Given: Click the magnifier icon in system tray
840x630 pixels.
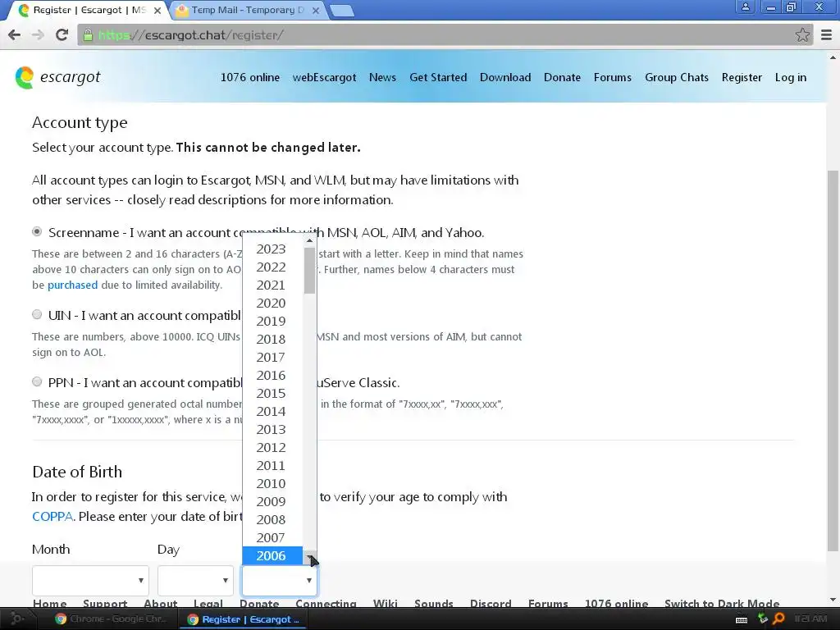Looking at the screenshot, I should click(x=779, y=619).
